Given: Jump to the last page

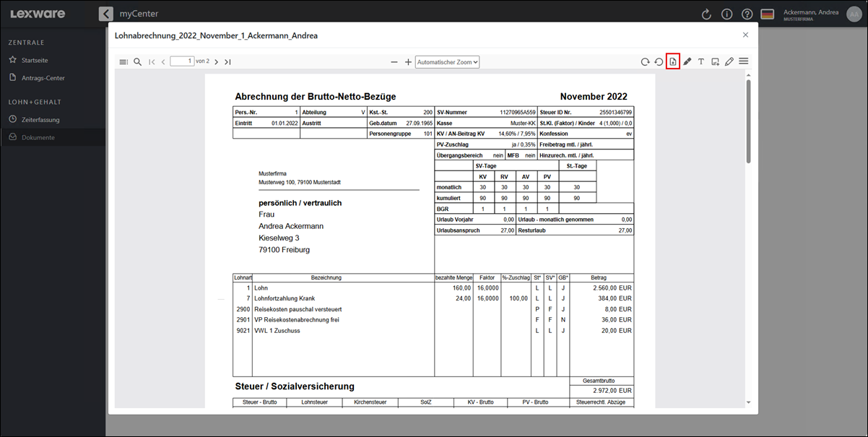Looking at the screenshot, I should pos(227,62).
